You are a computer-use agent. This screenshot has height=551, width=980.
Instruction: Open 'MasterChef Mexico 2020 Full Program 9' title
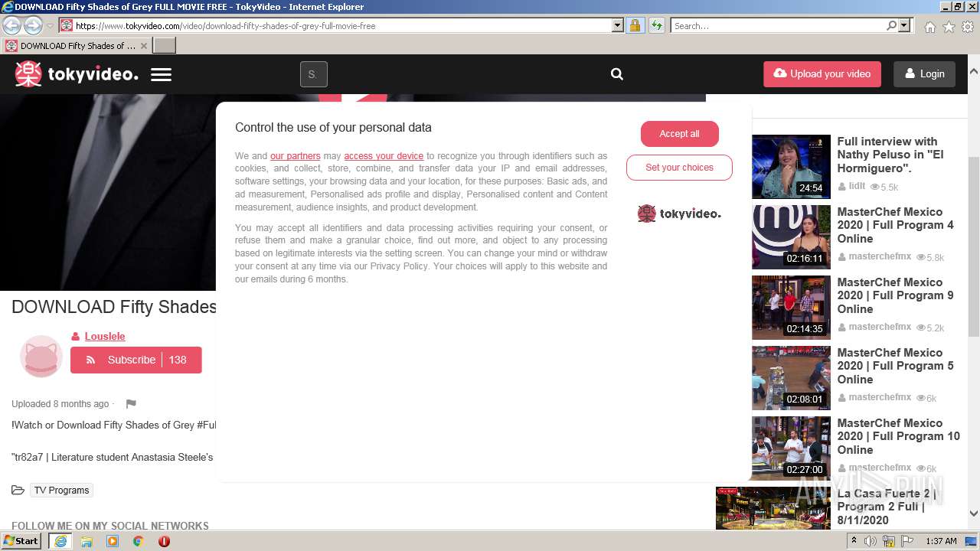click(895, 295)
